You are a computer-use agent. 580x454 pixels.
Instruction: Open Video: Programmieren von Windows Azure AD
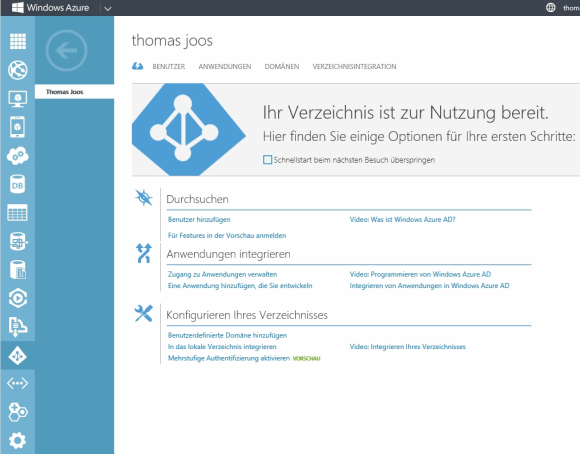click(420, 274)
